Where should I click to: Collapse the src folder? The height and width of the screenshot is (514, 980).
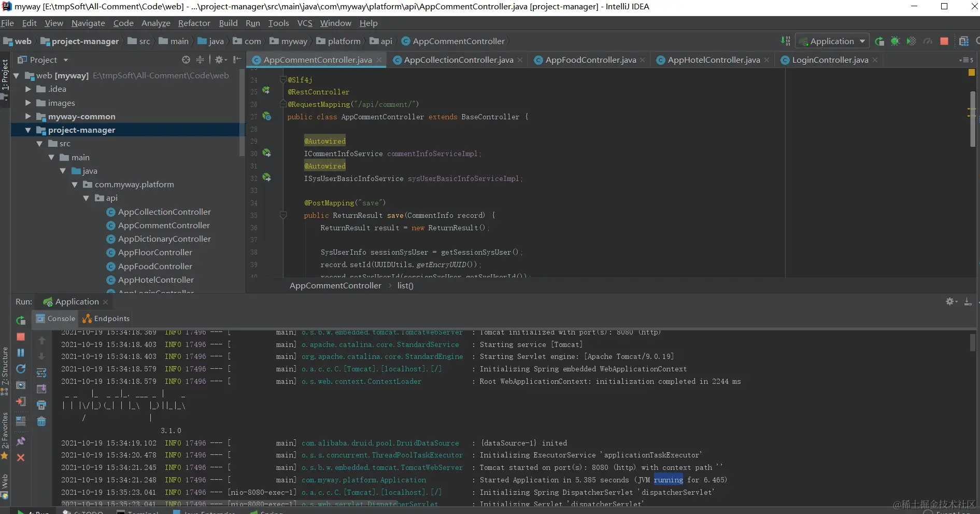point(40,144)
